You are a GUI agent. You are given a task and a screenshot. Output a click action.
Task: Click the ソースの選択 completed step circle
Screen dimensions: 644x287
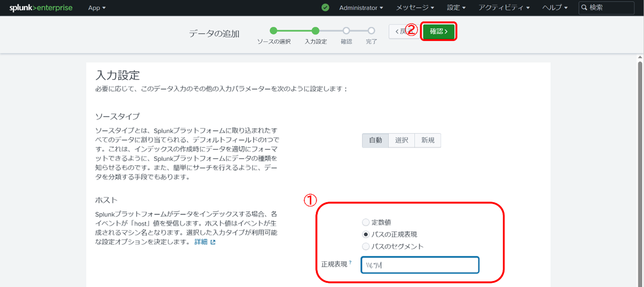click(273, 30)
